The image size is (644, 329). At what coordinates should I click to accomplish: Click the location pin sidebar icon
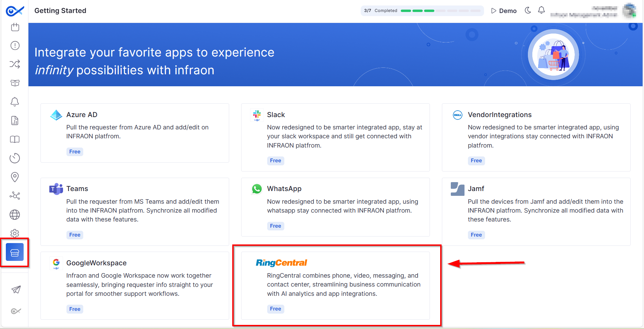[15, 177]
